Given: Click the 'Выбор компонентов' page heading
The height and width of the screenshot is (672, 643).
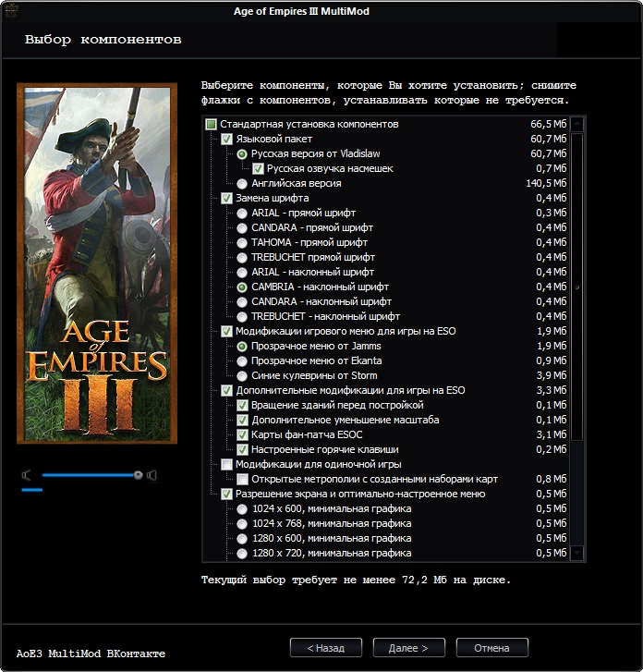Looking at the screenshot, I should click(103, 40).
